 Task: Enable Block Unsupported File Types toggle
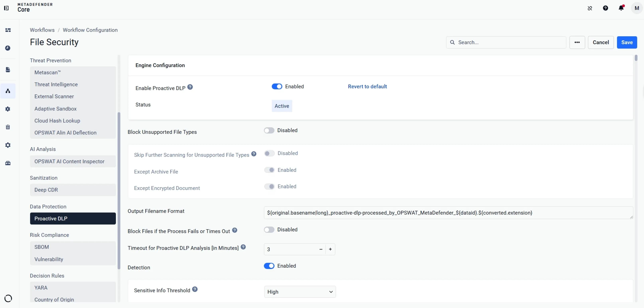pyautogui.click(x=269, y=130)
